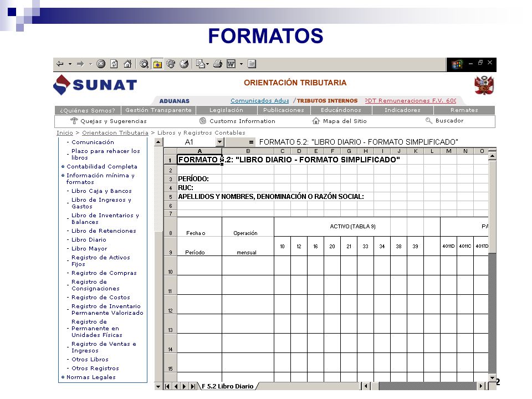The height and width of the screenshot is (399, 532).
Task: Open Normas Legales in sidebar
Action: 91,377
